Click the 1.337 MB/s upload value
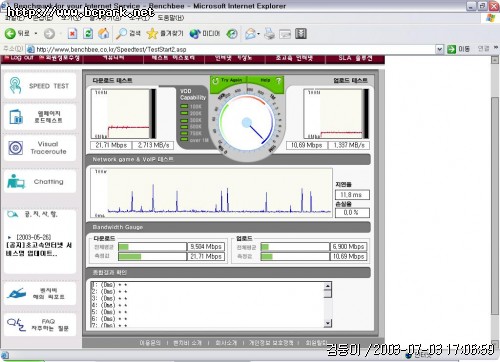The image size is (500, 362). 349,145
